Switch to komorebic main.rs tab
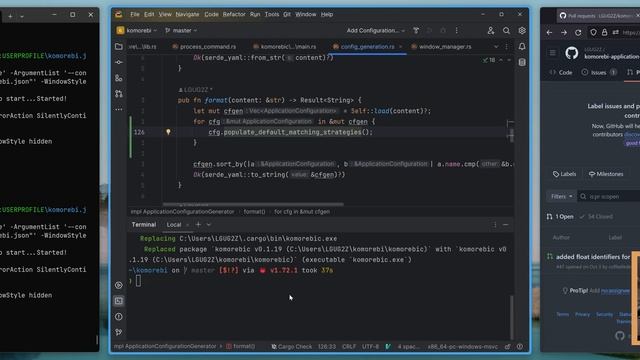 tap(285, 47)
